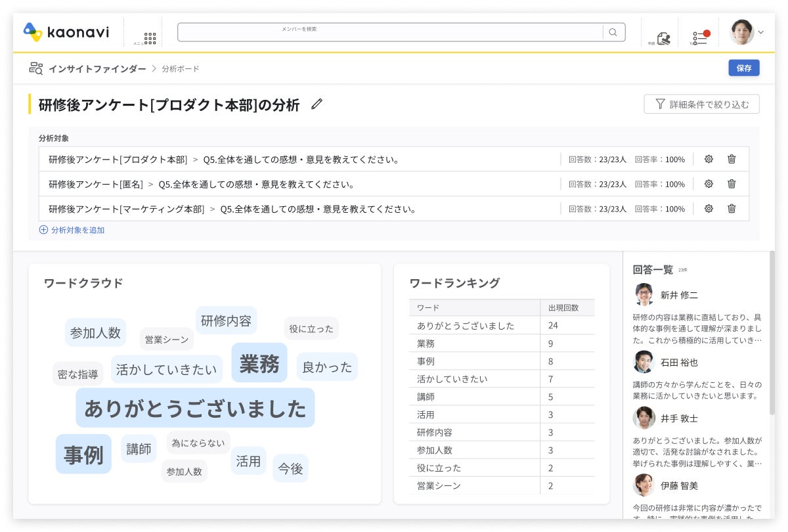This screenshot has height=532, width=788.
Task: Click the user profile avatar in header
Action: [x=742, y=32]
